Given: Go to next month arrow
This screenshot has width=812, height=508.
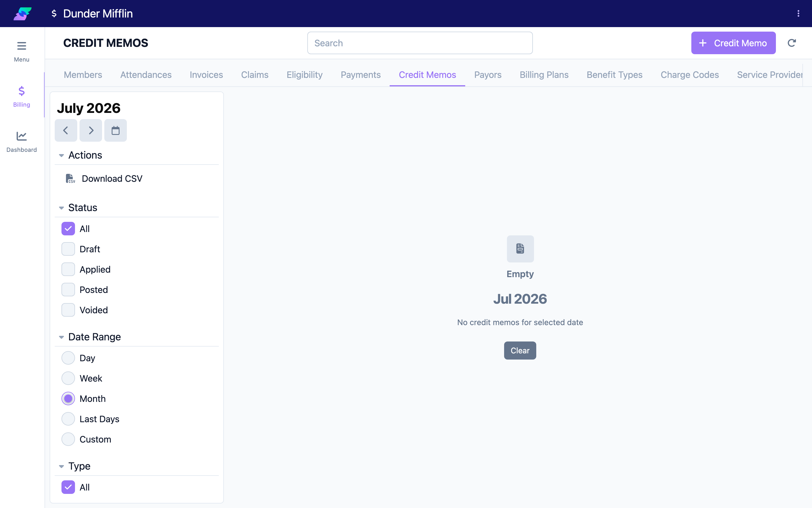Looking at the screenshot, I should point(91,130).
